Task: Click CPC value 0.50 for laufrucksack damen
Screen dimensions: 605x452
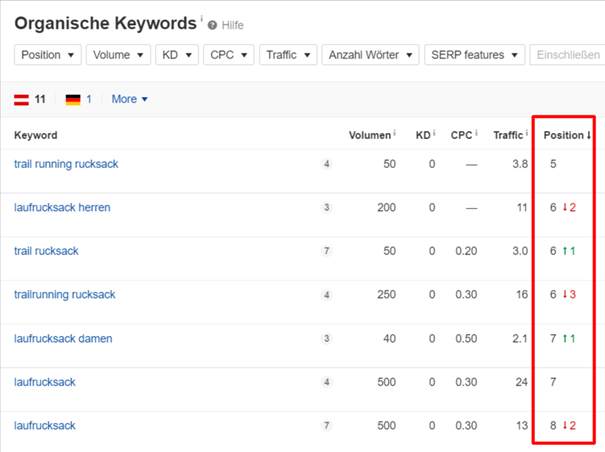Action: pos(466,339)
